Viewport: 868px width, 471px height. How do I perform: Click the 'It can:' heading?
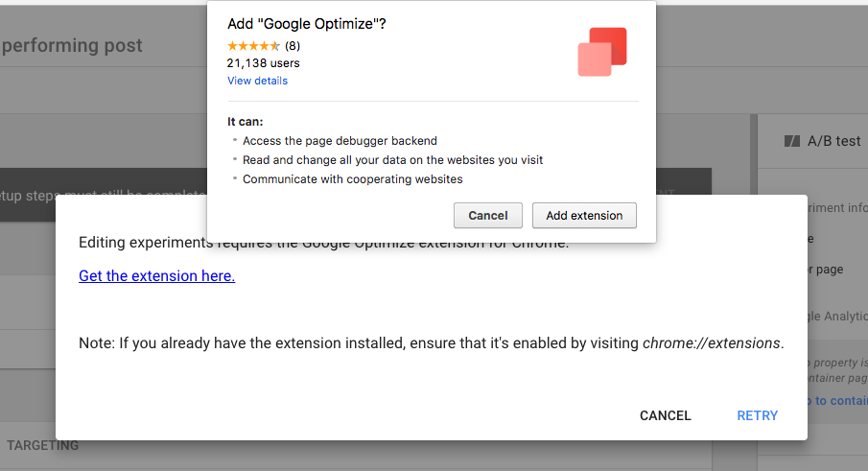point(246,122)
